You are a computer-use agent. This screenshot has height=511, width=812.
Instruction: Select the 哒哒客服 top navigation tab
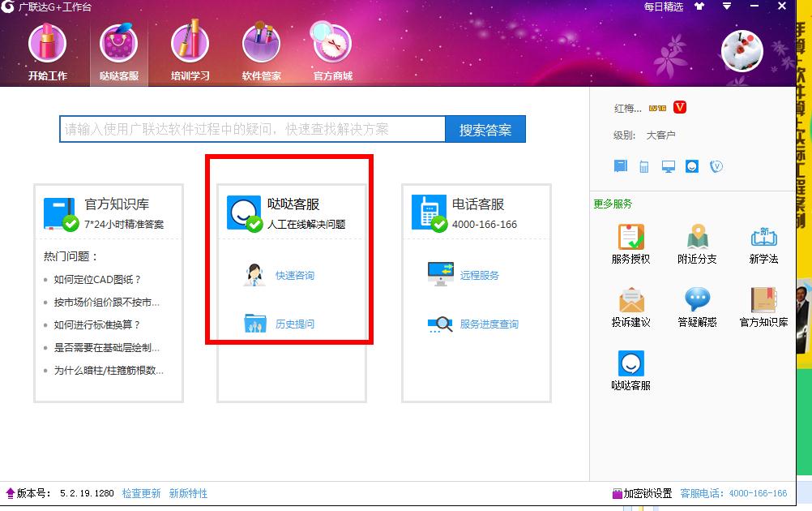click(118, 53)
